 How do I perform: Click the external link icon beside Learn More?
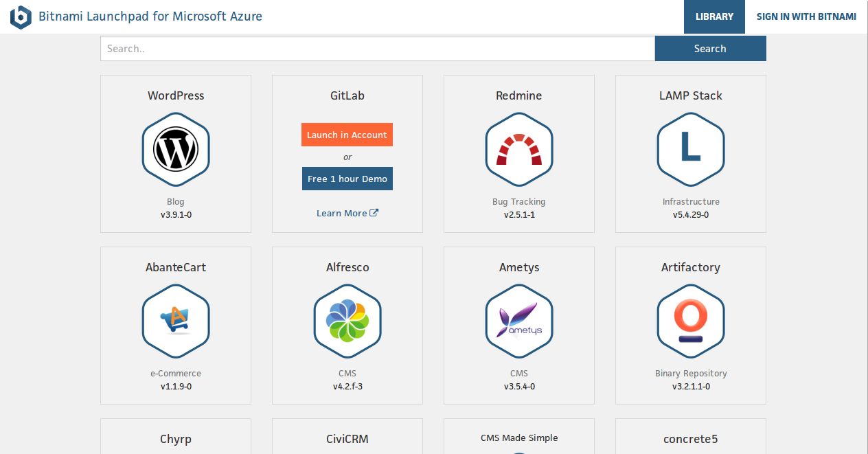[374, 213]
